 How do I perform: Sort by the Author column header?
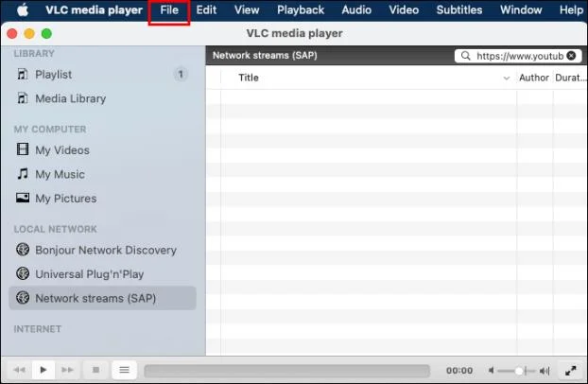(x=533, y=78)
